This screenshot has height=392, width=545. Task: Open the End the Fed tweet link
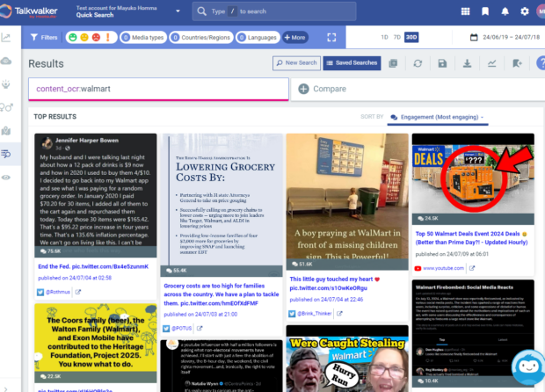tap(93, 266)
